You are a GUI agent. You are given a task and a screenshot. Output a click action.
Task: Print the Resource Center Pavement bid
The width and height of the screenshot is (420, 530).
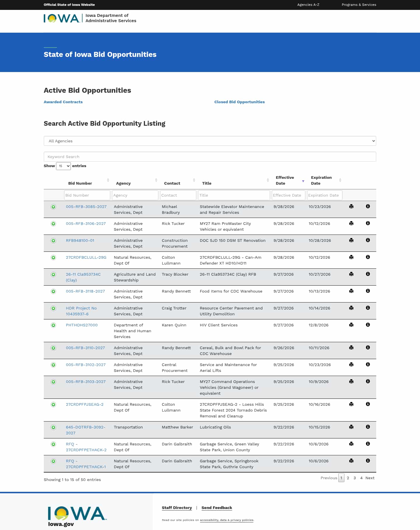(x=351, y=308)
